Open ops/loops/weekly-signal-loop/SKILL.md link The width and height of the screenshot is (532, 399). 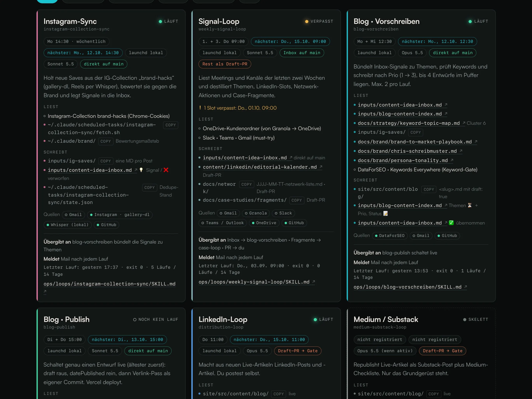254,282
